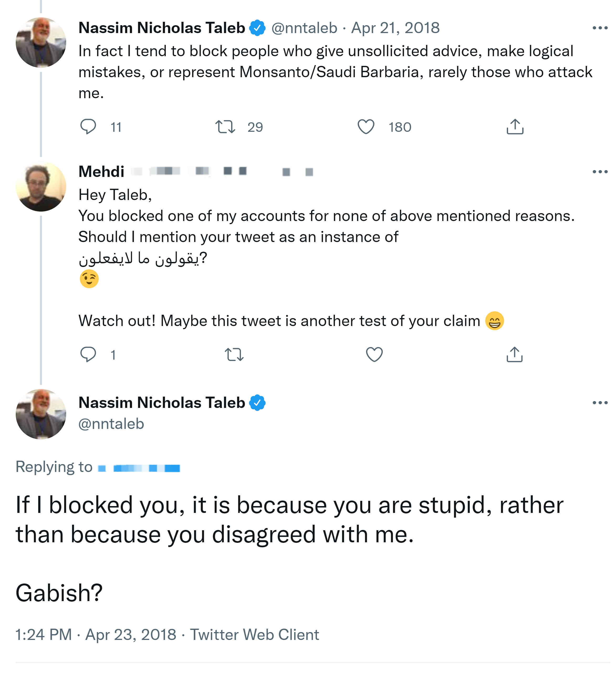The height and width of the screenshot is (678, 616).
Task: Open Mehdi's profile picture
Action: pyautogui.click(x=41, y=186)
